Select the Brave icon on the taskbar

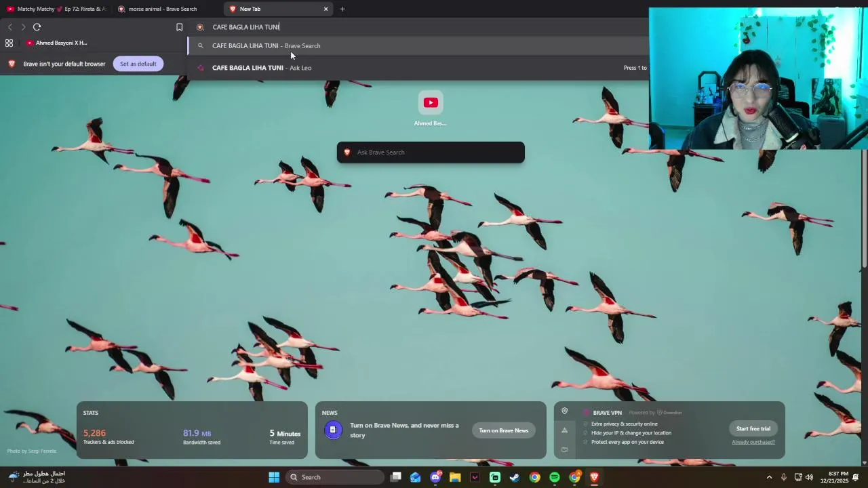pos(594,477)
